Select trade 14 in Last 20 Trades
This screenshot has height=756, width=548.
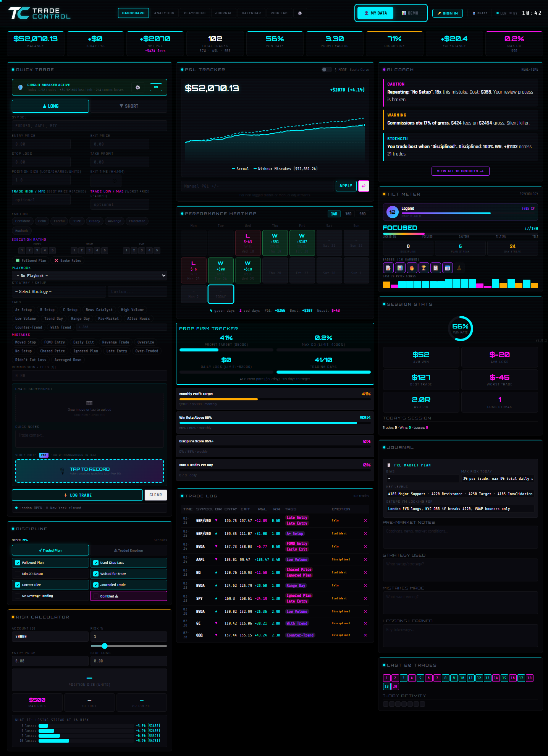pos(496,678)
